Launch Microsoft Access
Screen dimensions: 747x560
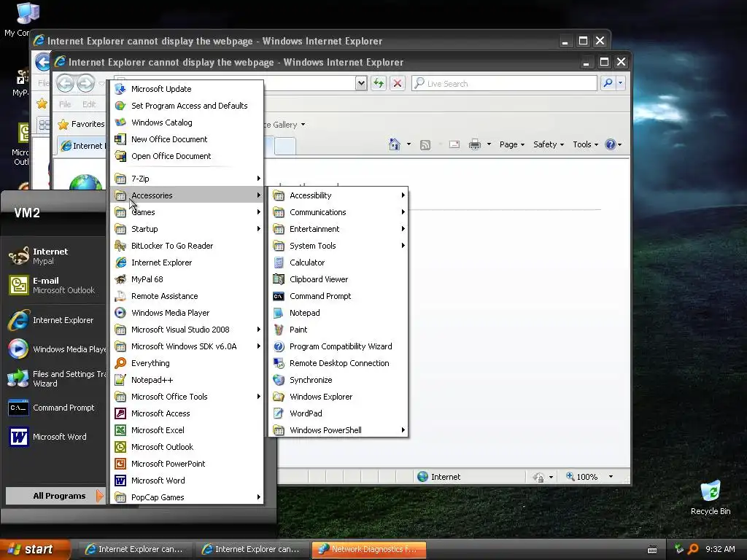pos(187,413)
